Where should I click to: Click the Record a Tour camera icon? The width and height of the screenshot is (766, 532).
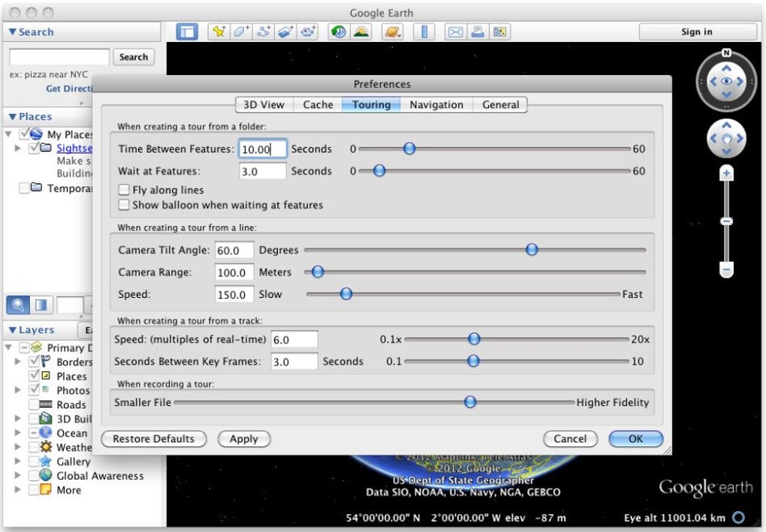(x=308, y=32)
